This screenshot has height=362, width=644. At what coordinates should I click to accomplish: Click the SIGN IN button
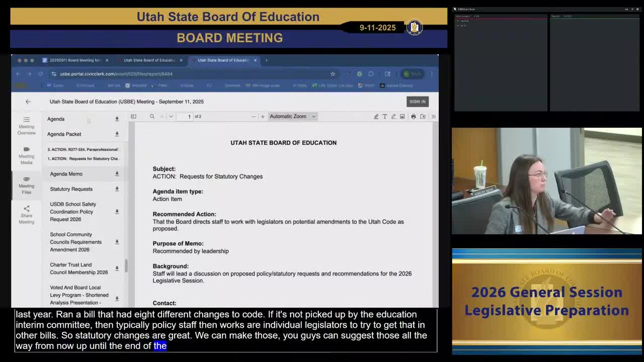pos(418,101)
